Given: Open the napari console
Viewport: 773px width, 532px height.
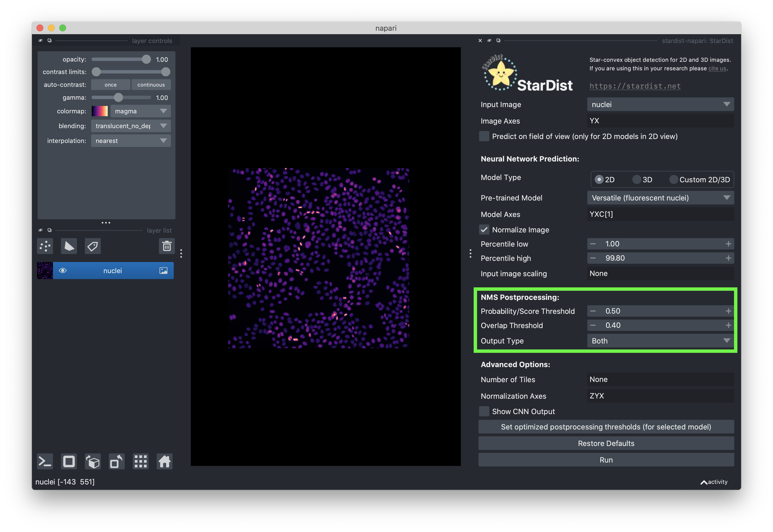Looking at the screenshot, I should [x=45, y=462].
